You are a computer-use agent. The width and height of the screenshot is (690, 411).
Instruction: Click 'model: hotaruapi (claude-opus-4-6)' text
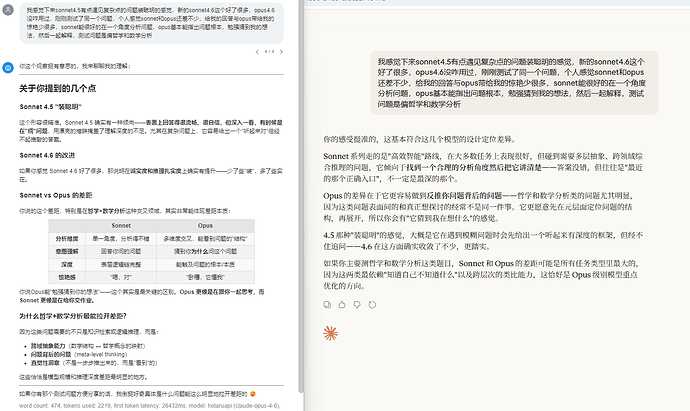click(235, 406)
